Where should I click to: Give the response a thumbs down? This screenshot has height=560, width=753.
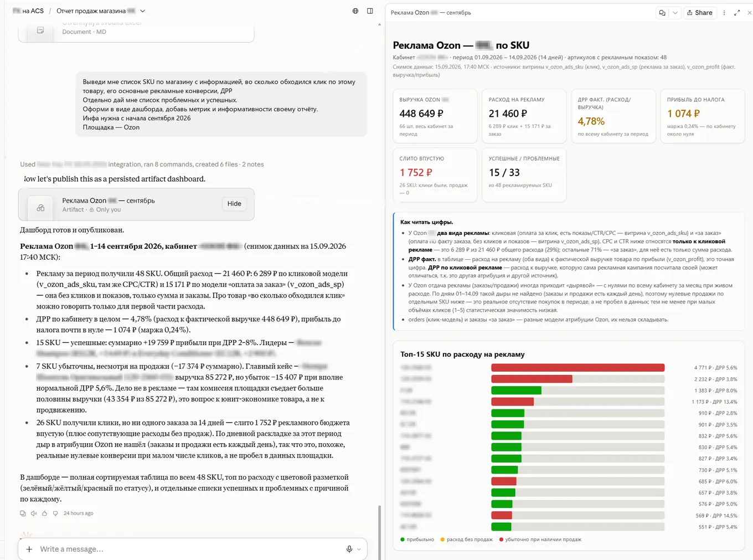55,513
